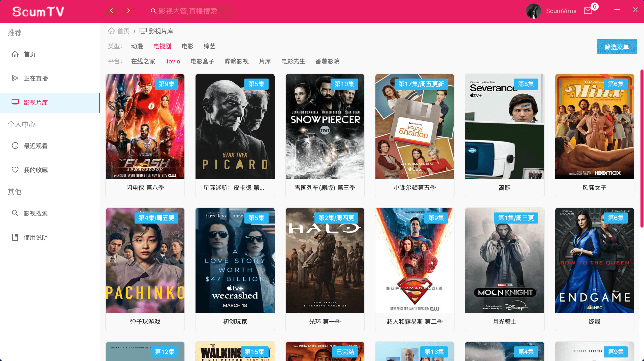This screenshot has height=361, width=644.
Task: Open the mail notifications icon
Action: (588, 11)
